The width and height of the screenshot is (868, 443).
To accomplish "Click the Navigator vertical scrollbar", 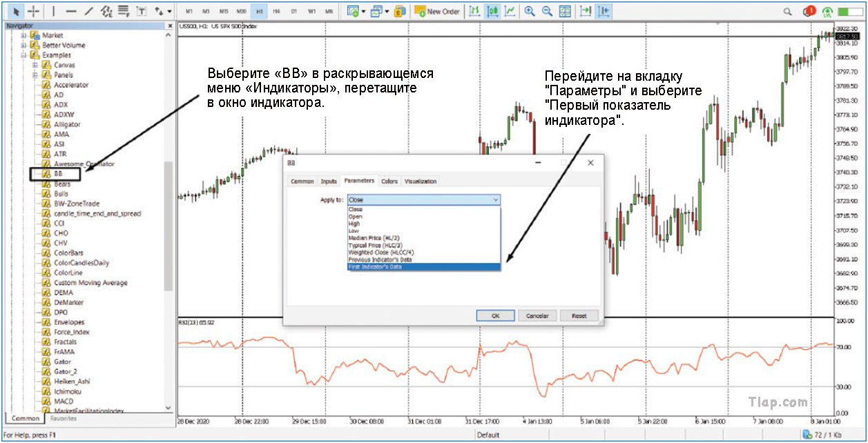I will 168,226.
